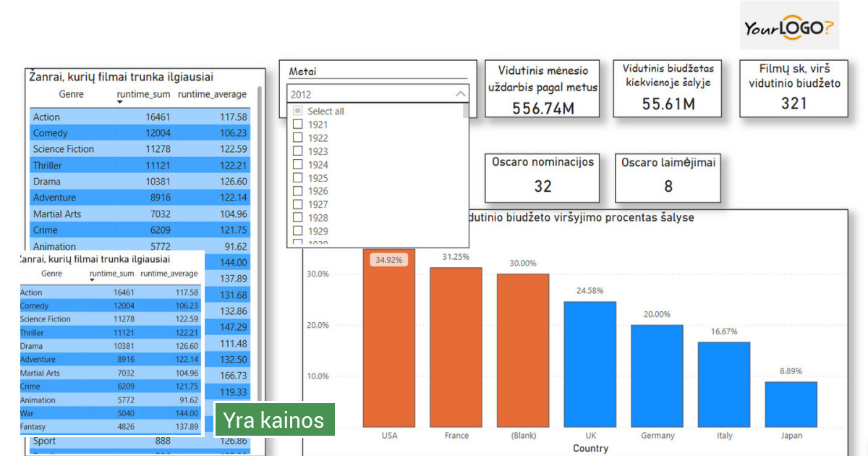Check the 1925 year checkbox

(x=297, y=177)
